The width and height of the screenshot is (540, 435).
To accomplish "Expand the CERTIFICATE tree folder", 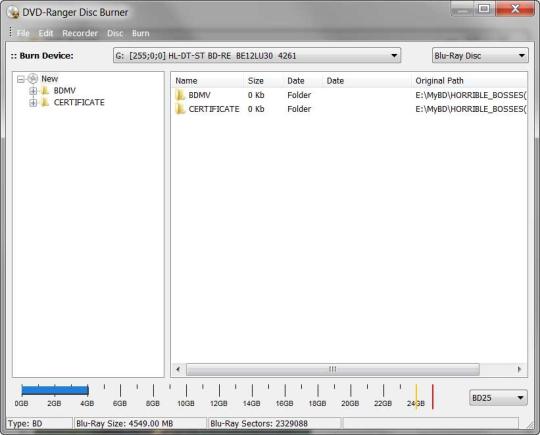I will (x=33, y=103).
